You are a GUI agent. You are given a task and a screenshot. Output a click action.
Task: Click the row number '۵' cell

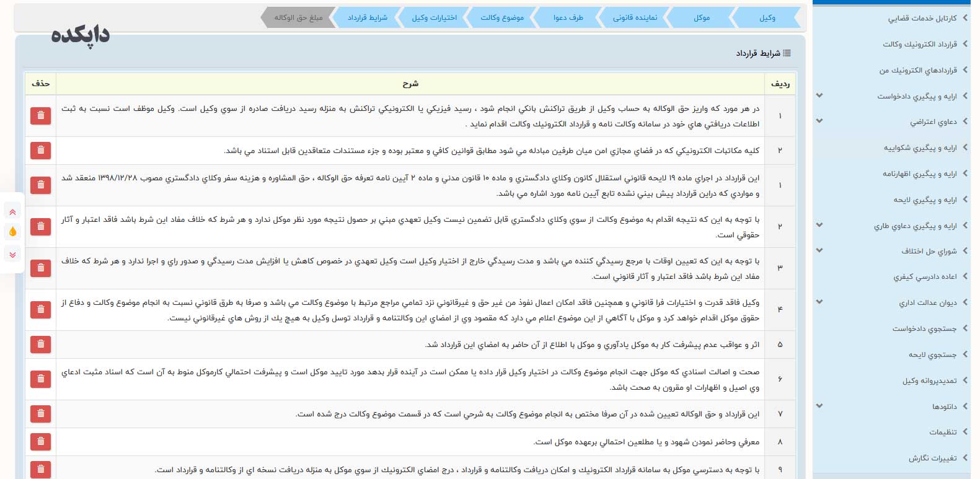(x=780, y=345)
